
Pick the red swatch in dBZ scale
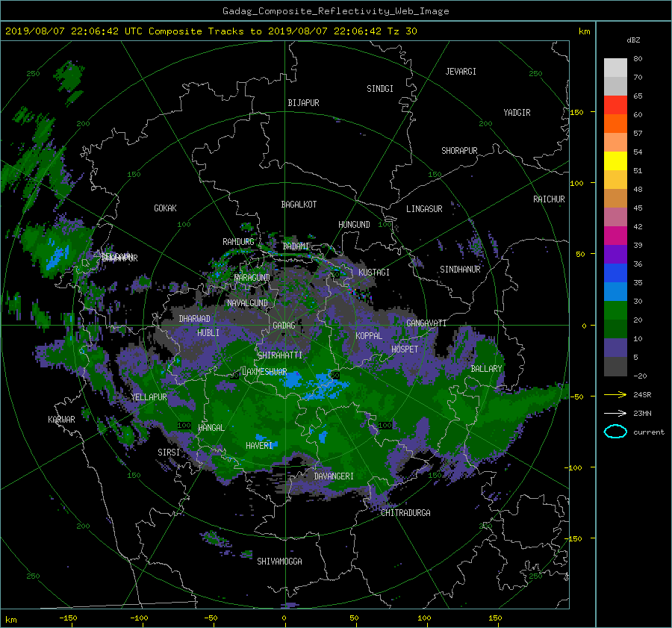pyautogui.click(x=615, y=105)
